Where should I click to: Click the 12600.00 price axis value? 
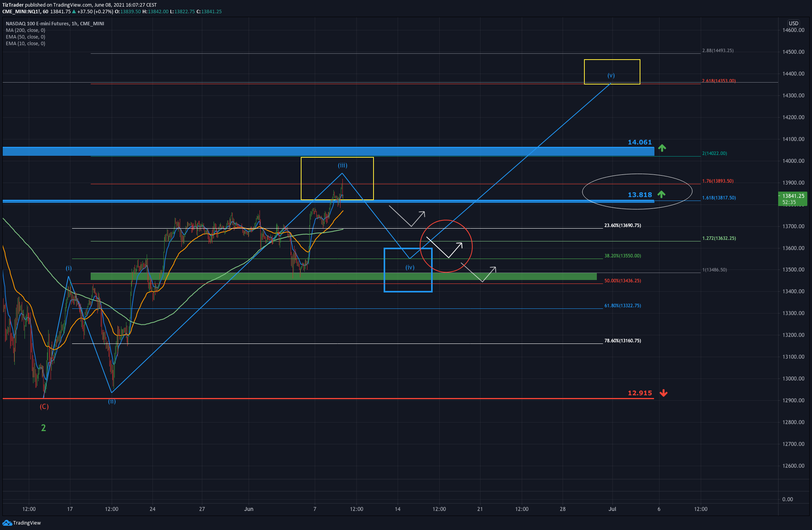(x=793, y=466)
